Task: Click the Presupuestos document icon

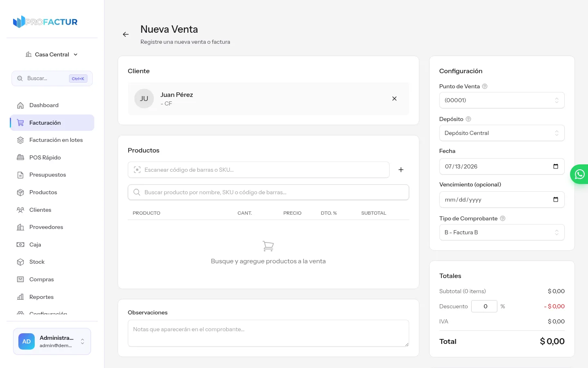Action: coord(20,175)
